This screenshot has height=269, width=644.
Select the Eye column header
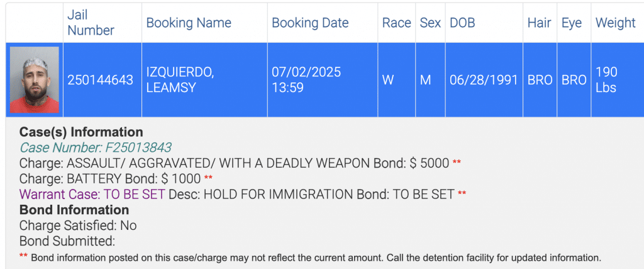pos(572,23)
